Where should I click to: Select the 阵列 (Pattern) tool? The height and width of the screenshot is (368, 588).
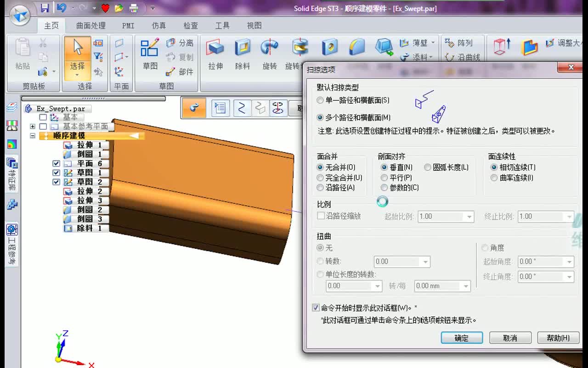(460, 42)
